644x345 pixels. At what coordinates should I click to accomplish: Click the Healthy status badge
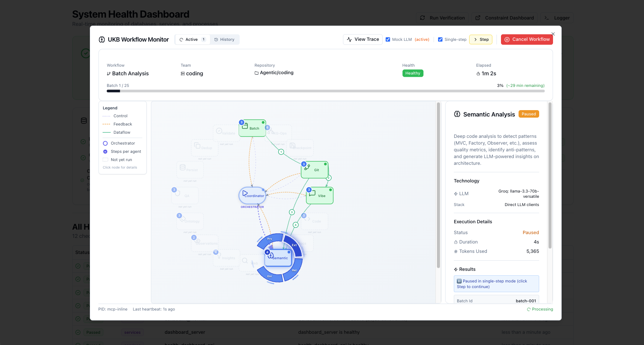pyautogui.click(x=413, y=73)
